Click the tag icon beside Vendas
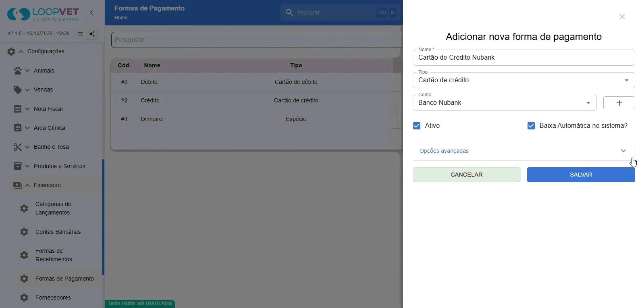Image resolution: width=644 pixels, height=308 pixels. point(18,89)
